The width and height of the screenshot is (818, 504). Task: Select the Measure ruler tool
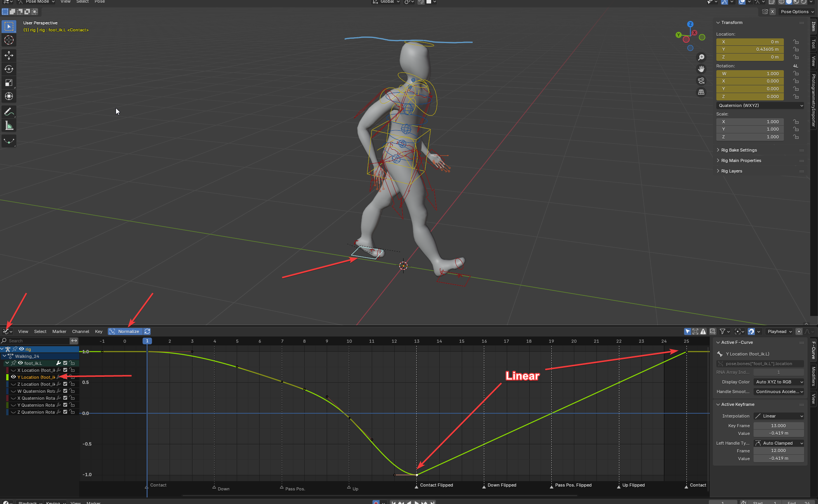[9, 126]
